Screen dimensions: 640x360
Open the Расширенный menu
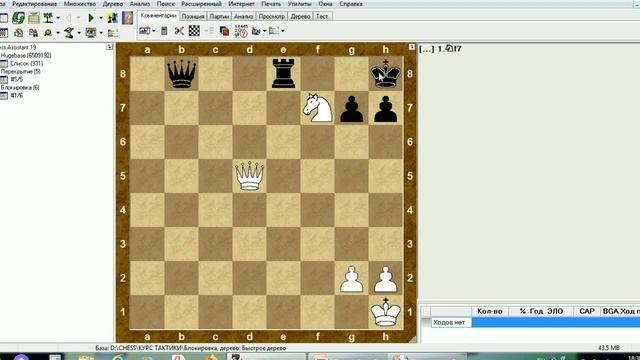point(201,4)
